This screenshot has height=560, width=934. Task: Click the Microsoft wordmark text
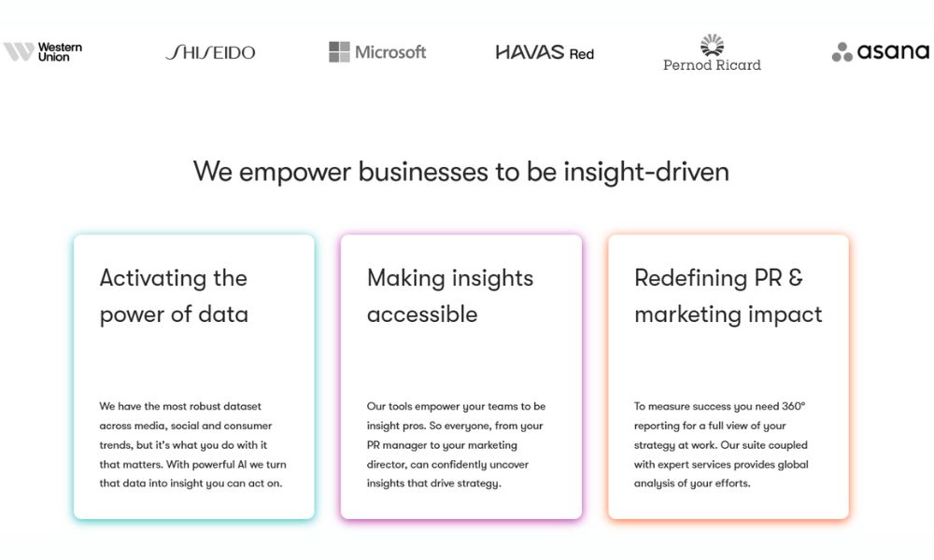click(x=390, y=52)
